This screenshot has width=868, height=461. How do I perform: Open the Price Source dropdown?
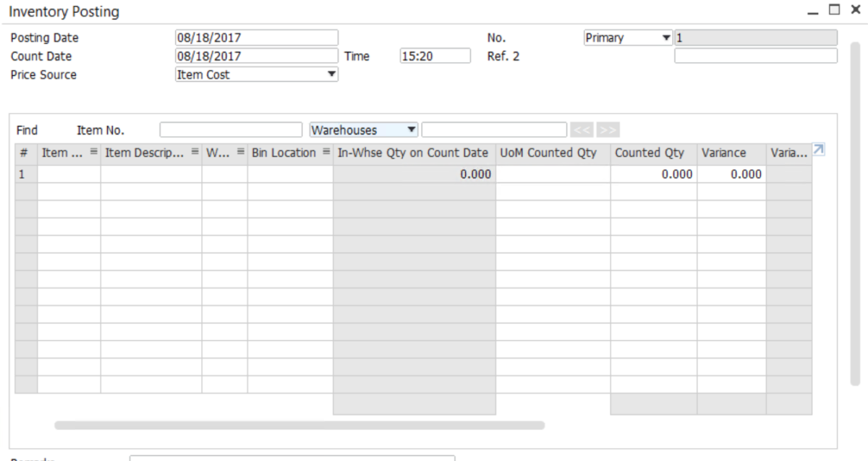click(331, 75)
